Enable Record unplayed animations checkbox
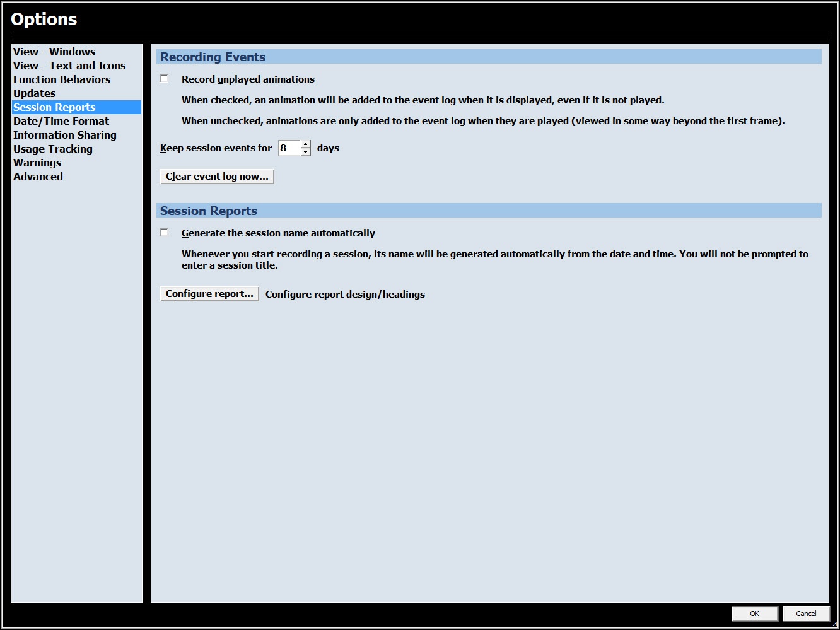 (165, 79)
